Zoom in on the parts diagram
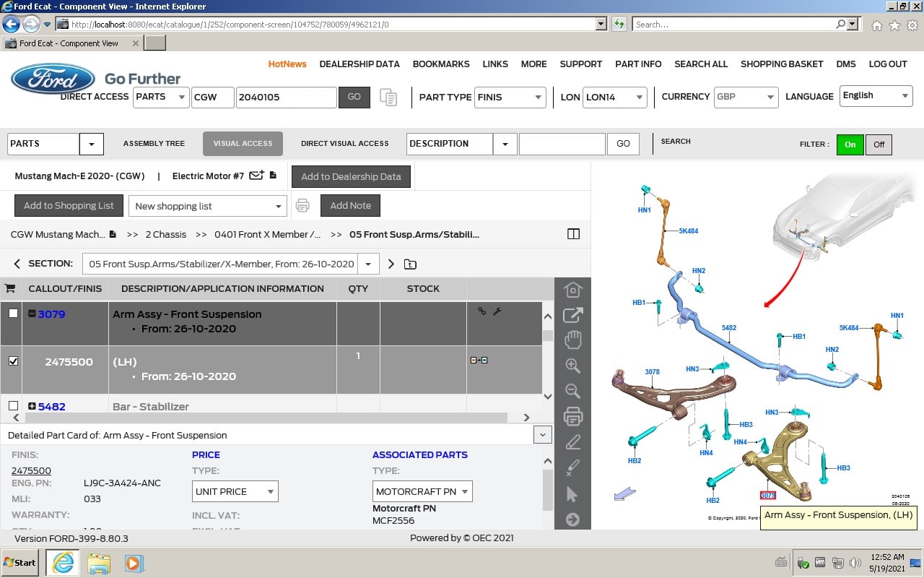The height and width of the screenshot is (578, 924). [573, 366]
